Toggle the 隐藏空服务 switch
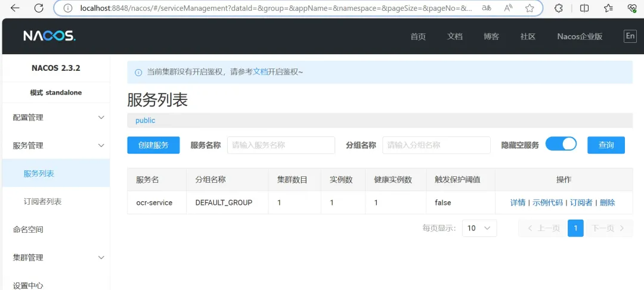This screenshot has width=644, height=290. (561, 144)
